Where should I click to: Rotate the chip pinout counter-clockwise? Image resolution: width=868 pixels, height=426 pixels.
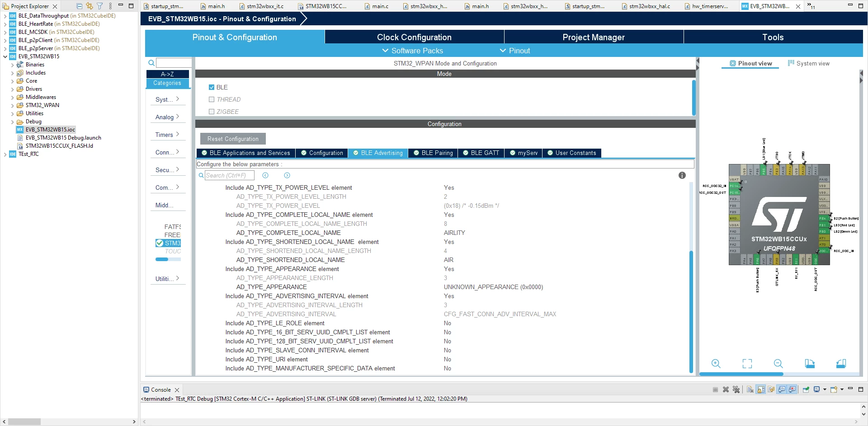click(x=841, y=364)
